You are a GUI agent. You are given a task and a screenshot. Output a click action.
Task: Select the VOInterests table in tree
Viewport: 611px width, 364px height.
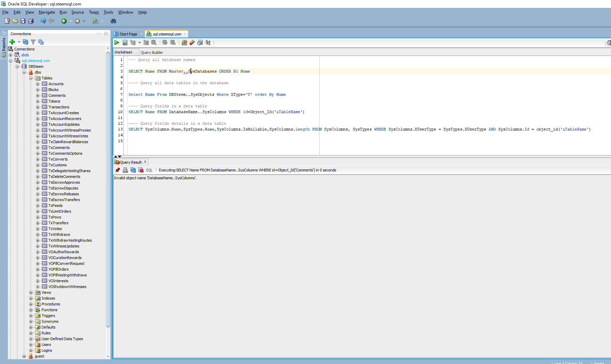pos(58,281)
